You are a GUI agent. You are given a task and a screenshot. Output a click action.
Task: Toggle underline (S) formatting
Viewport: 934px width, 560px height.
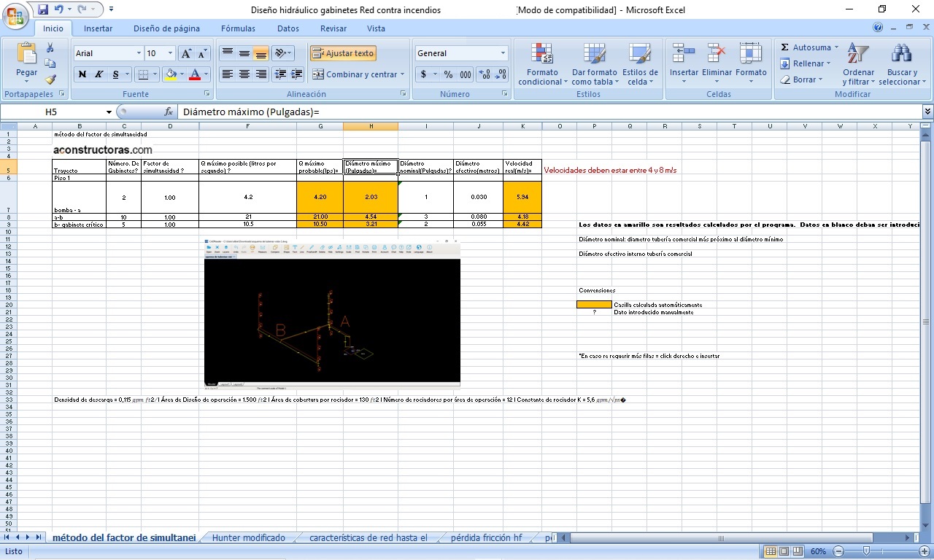(115, 74)
